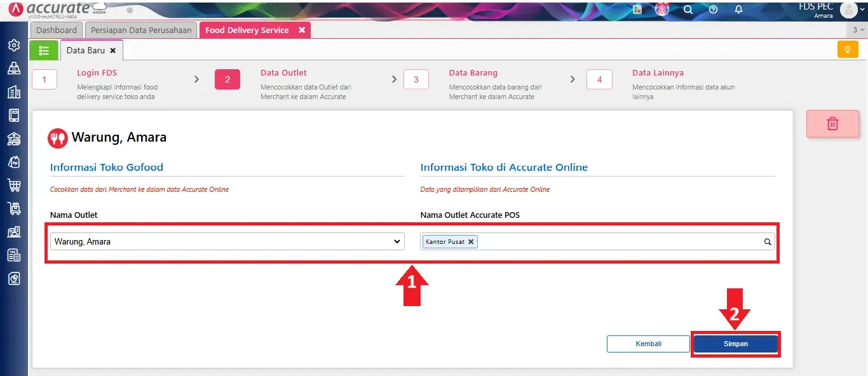
Task: Close the Food Delivery Service tab
Action: (x=302, y=30)
